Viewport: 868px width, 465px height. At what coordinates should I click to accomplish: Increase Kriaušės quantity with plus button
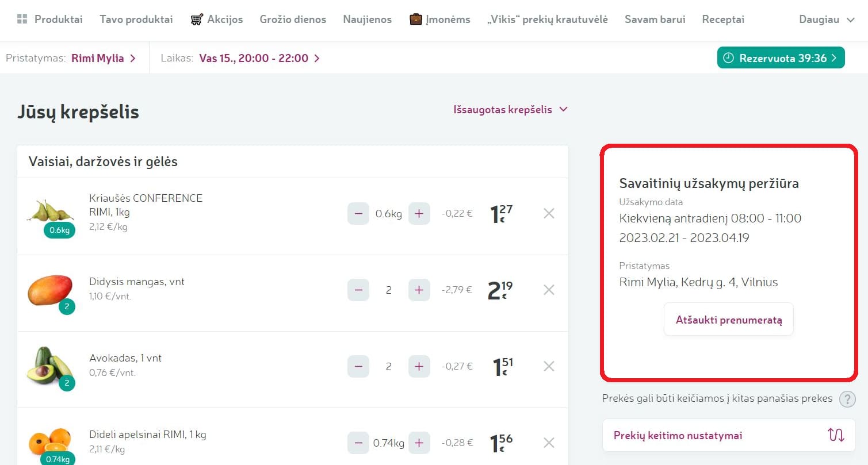[419, 214]
